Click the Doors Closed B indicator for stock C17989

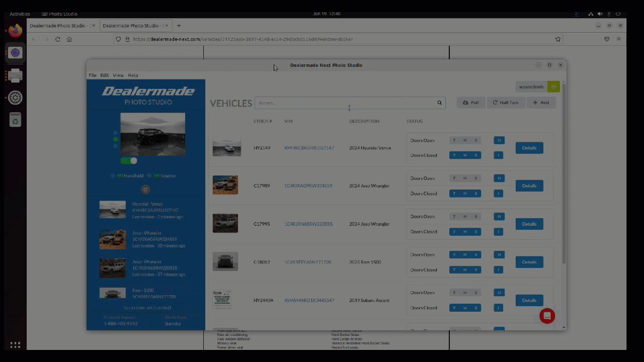click(x=476, y=193)
